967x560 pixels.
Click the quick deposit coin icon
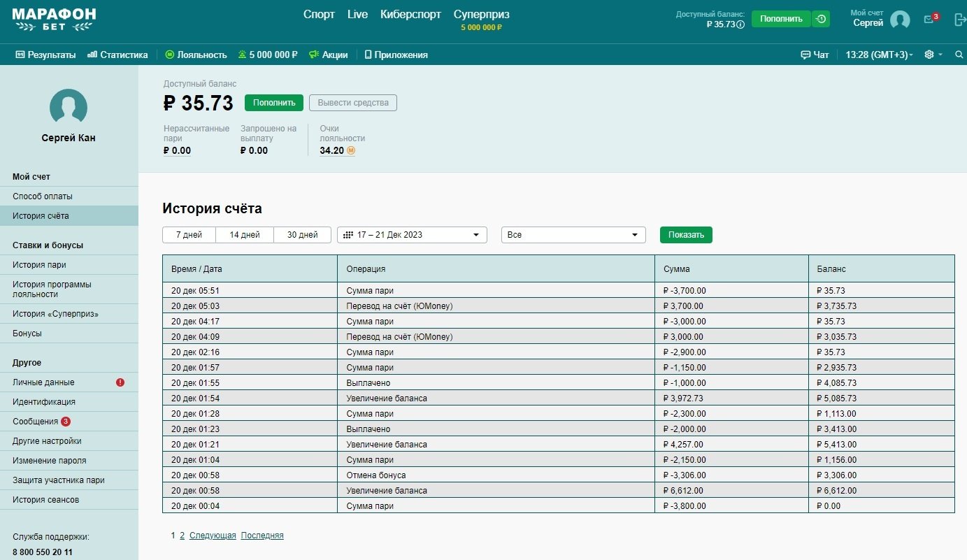click(x=821, y=19)
